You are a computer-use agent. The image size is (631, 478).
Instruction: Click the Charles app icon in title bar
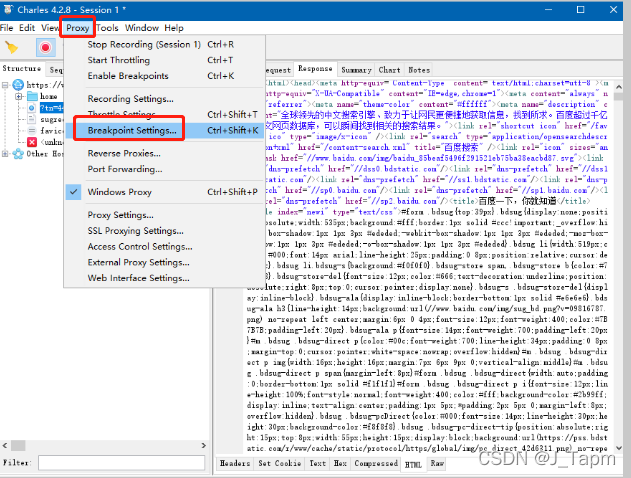click(x=7, y=9)
